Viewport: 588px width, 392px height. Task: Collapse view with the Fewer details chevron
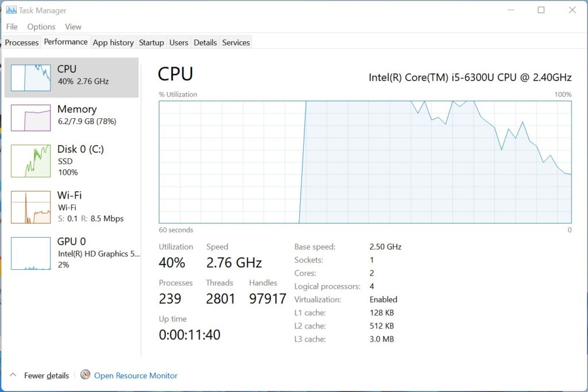click(13, 375)
